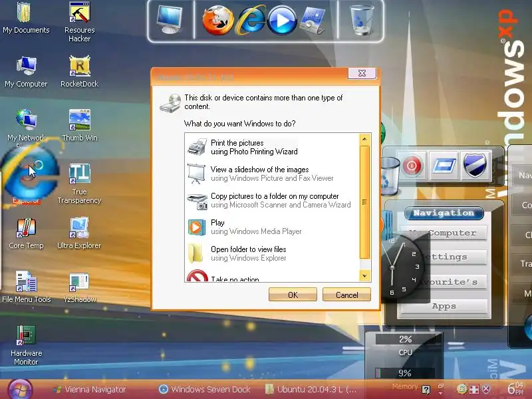Launch True Transparency shortcut
532x399 pixels.
[79, 184]
